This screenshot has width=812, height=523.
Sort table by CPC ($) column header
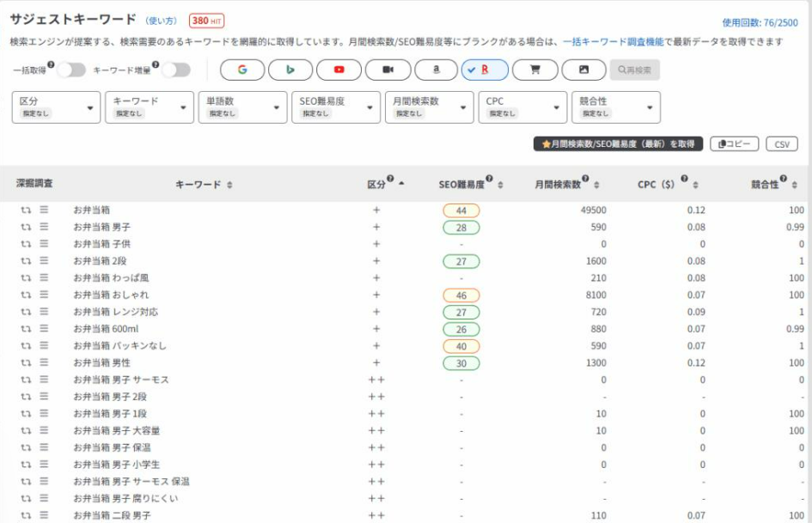coord(668,184)
